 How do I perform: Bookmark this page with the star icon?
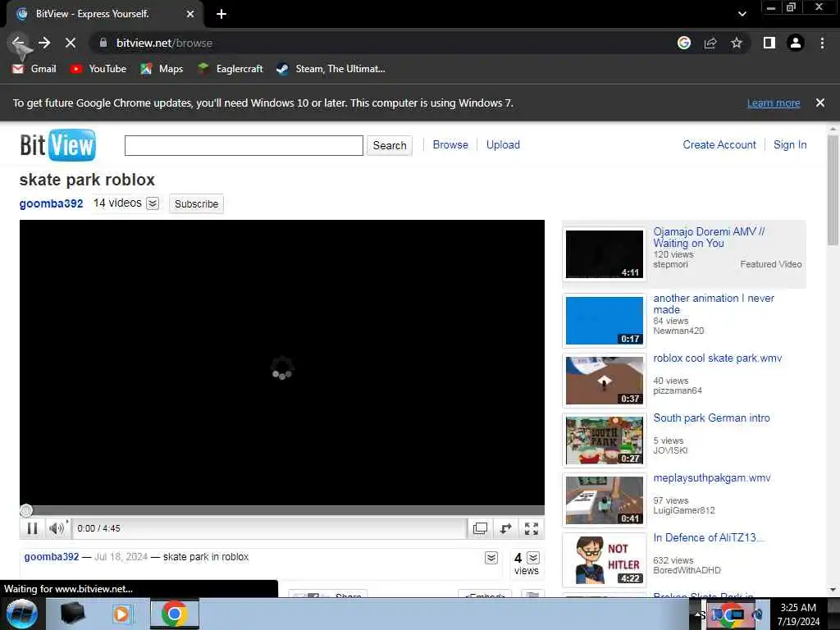[x=737, y=43]
